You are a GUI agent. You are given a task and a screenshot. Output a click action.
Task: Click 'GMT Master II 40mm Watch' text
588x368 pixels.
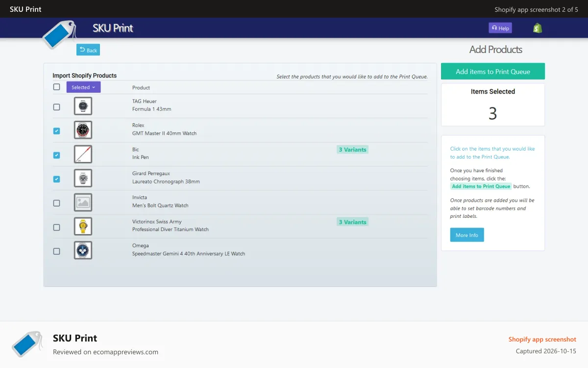164,133
